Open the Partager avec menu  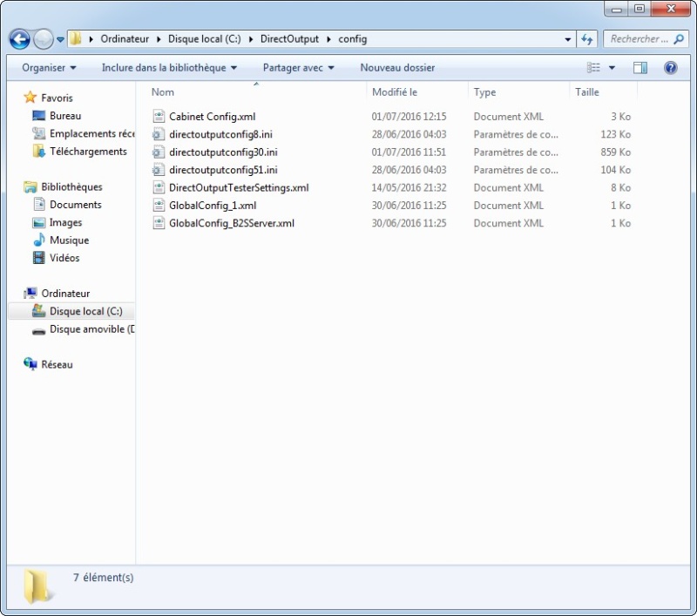tap(298, 68)
